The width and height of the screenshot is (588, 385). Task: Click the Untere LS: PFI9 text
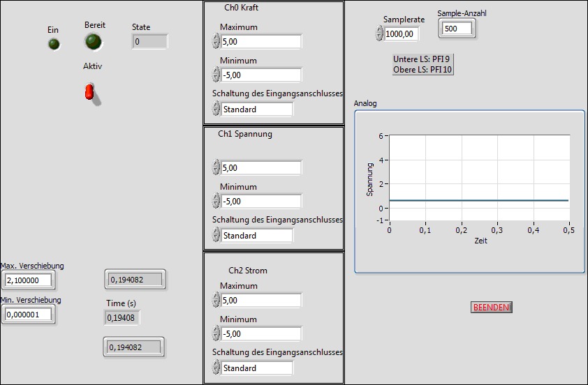click(x=421, y=59)
